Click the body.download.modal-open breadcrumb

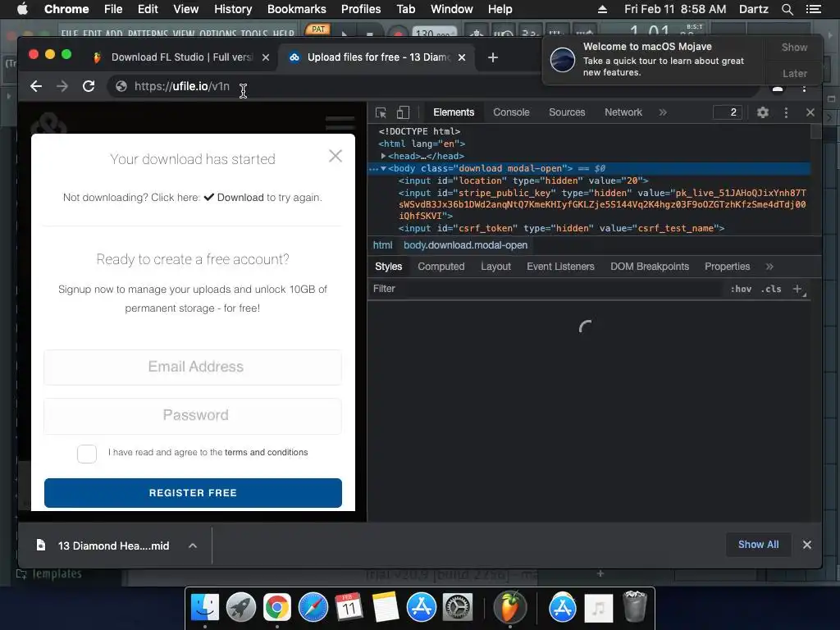tap(466, 245)
